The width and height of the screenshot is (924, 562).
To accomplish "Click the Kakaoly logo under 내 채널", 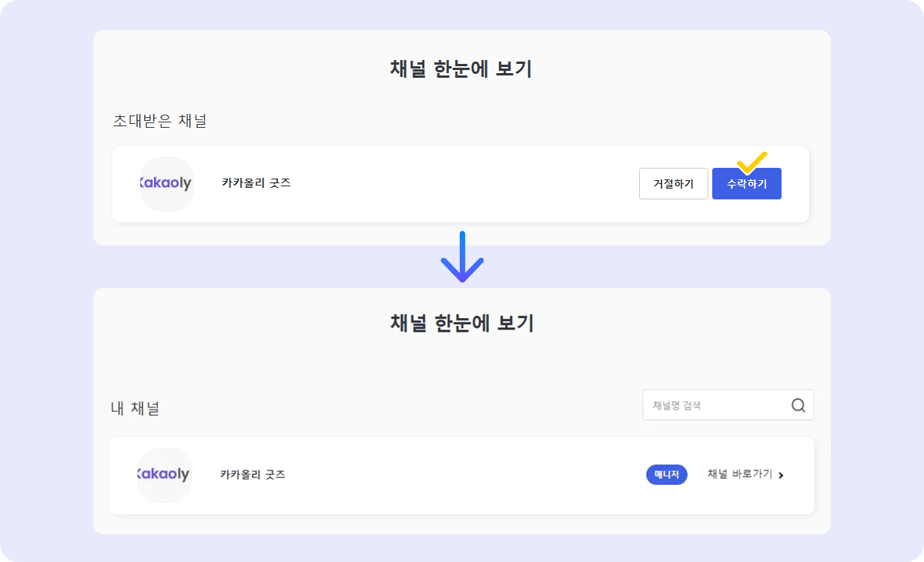I will pyautogui.click(x=164, y=475).
